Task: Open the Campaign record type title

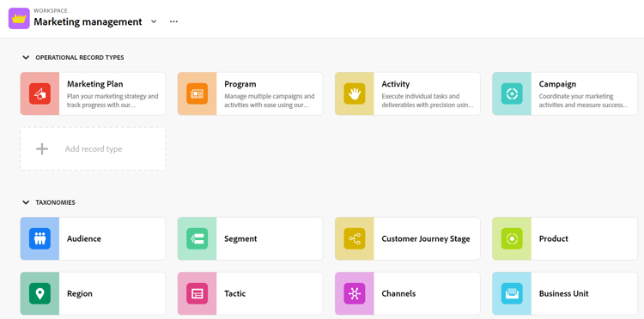Action: point(557,84)
